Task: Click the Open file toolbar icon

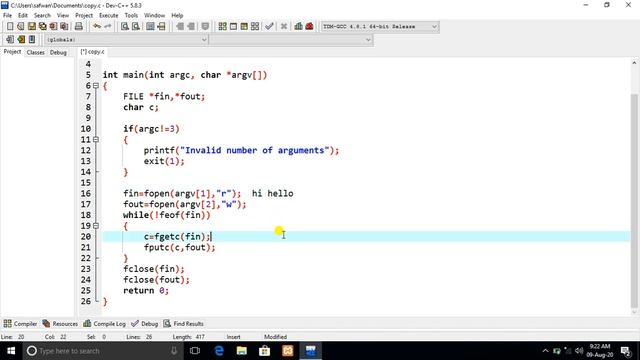Action: click(20, 27)
